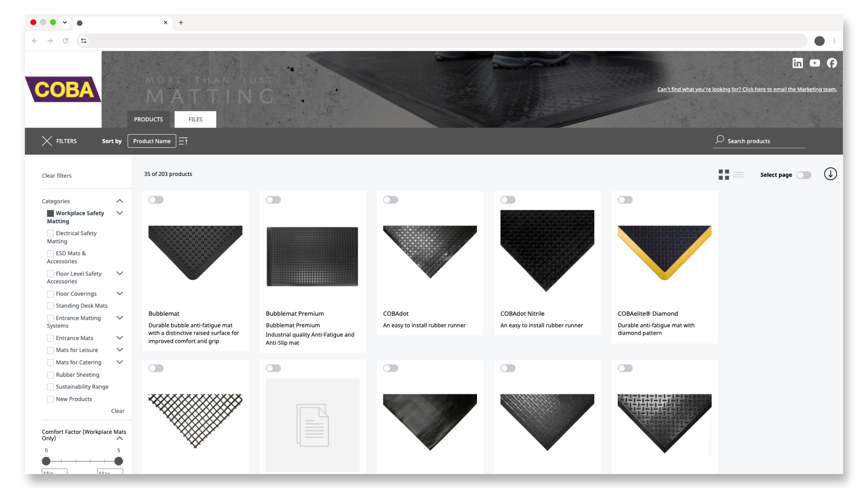868x488 pixels.
Task: Open the Bubblemat product title
Action: 164,314
